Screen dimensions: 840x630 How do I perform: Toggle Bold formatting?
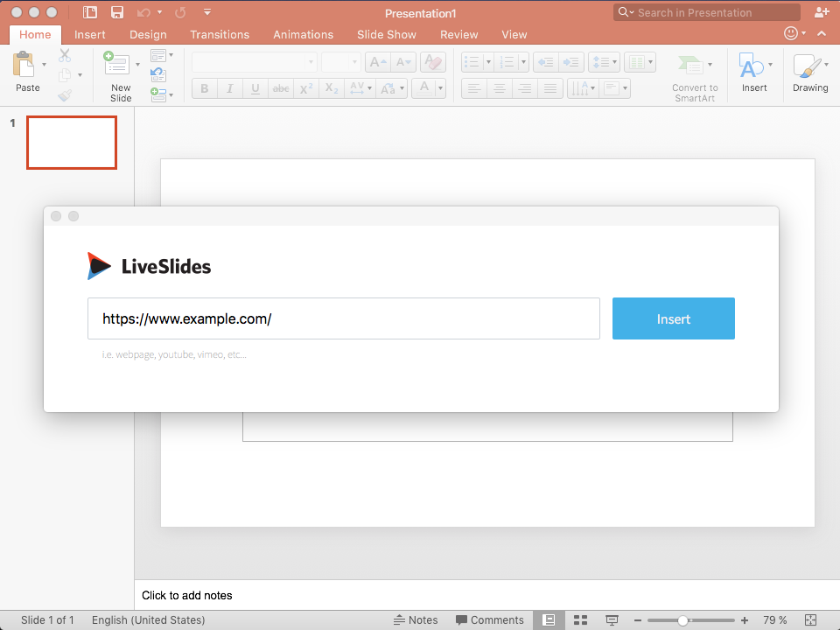click(x=205, y=88)
